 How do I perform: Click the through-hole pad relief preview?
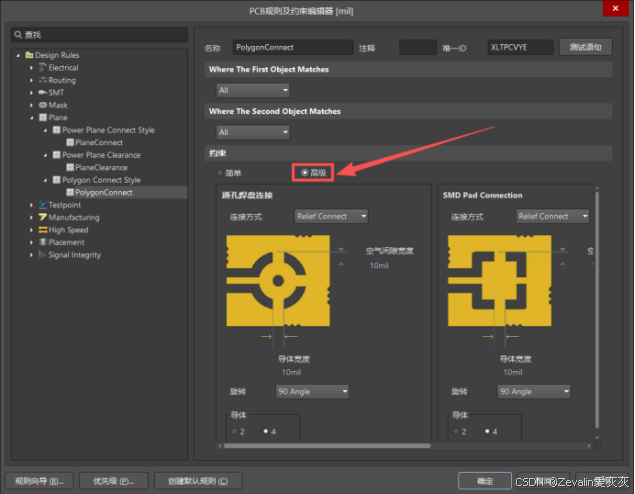[x=278, y=281]
